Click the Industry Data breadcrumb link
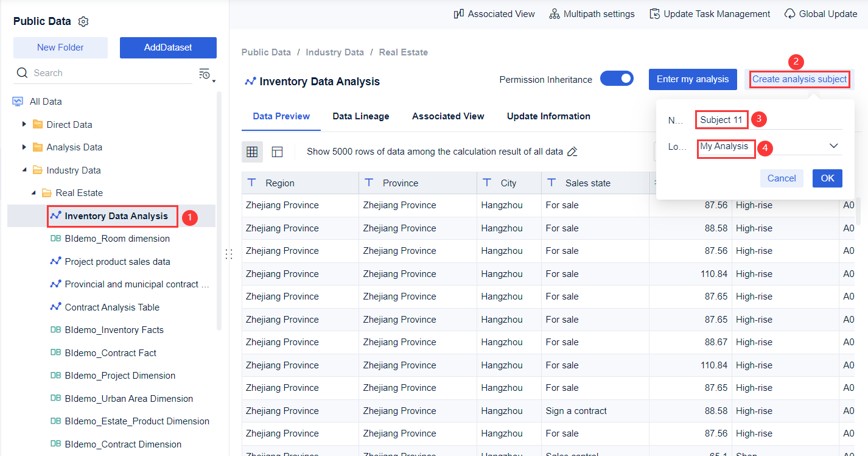The height and width of the screenshot is (456, 868). pos(335,52)
